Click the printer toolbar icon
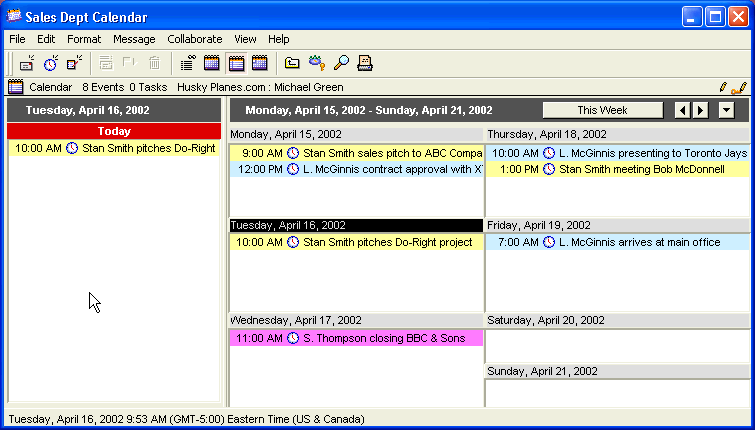This screenshot has height=430, width=755. coord(365,63)
